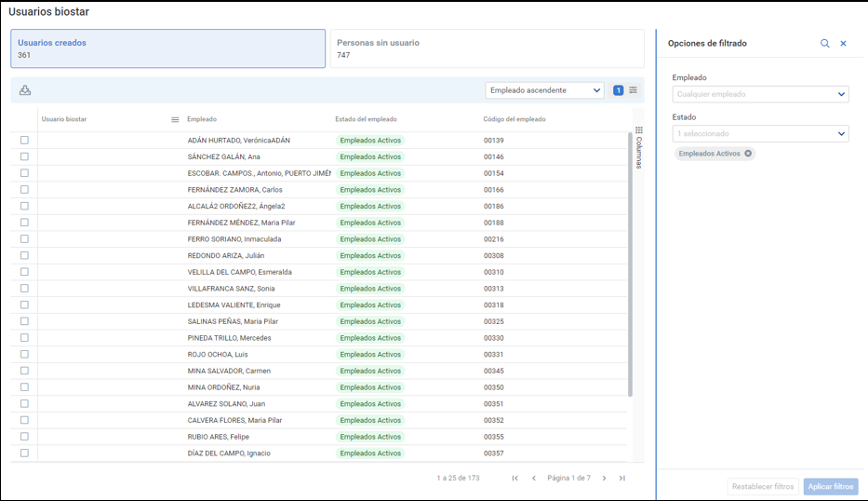The image size is (868, 501).
Task: Close the Opciones de filtrado panel
Action: coord(843,43)
